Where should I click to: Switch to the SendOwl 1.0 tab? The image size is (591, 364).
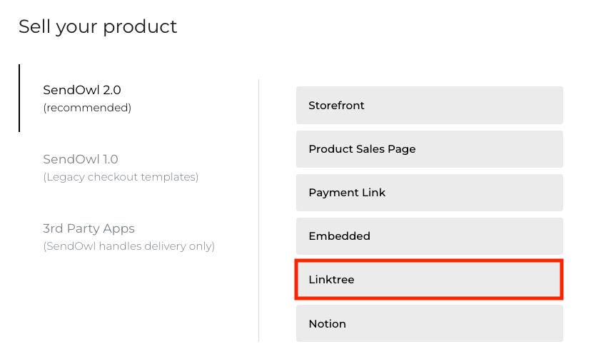pyautogui.click(x=81, y=159)
